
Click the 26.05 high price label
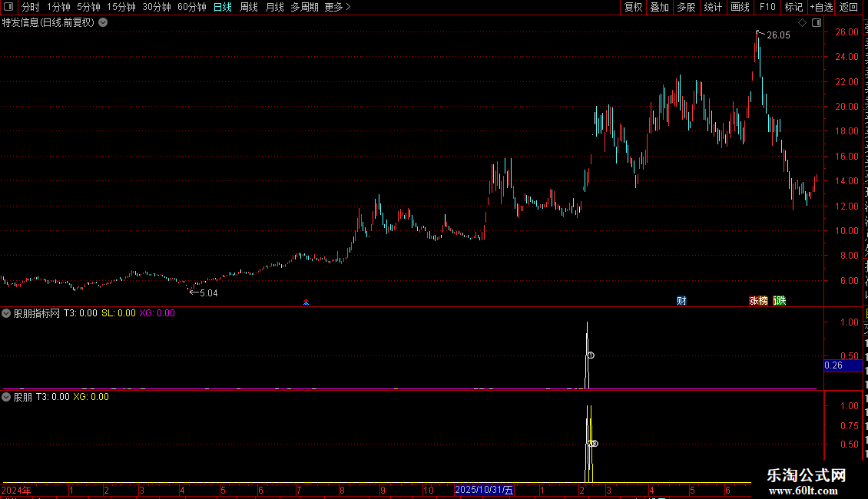coord(778,35)
